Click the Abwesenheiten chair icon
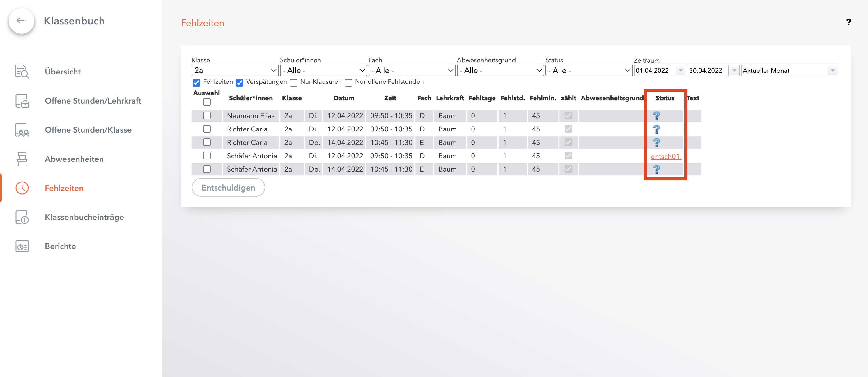 pos(22,159)
